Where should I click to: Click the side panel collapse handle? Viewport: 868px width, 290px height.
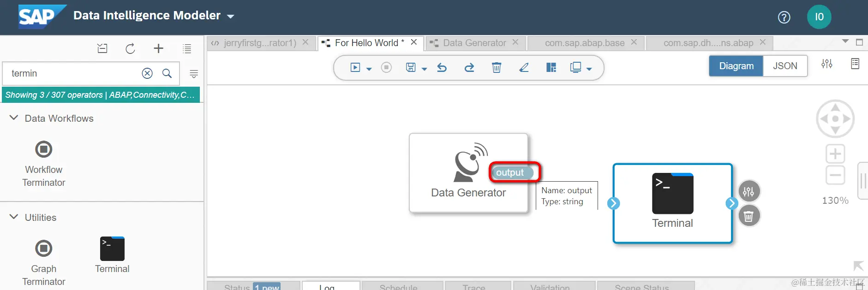point(863,181)
